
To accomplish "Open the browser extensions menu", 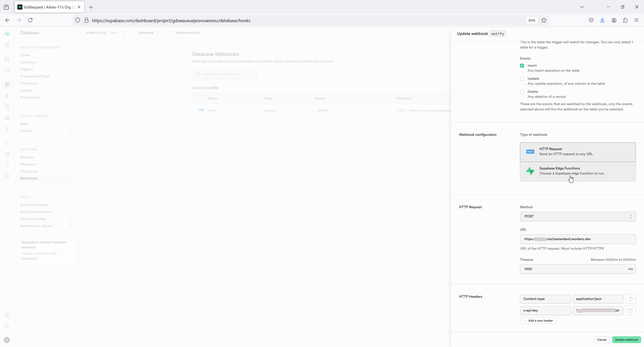I will click(625, 20).
